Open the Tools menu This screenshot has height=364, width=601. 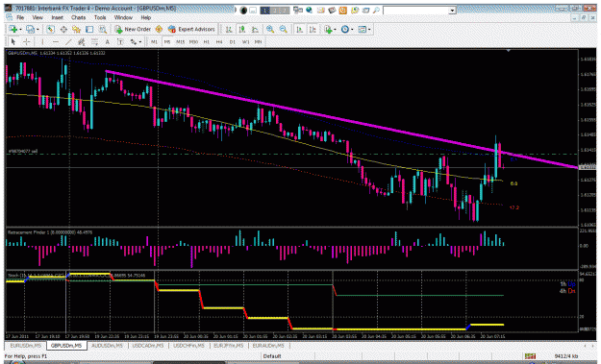100,17
